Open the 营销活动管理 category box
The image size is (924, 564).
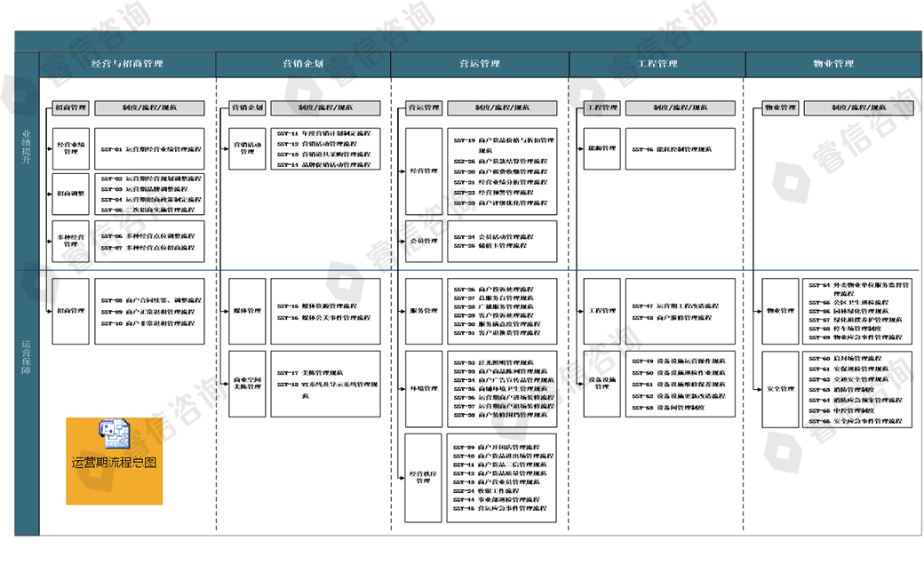248,148
